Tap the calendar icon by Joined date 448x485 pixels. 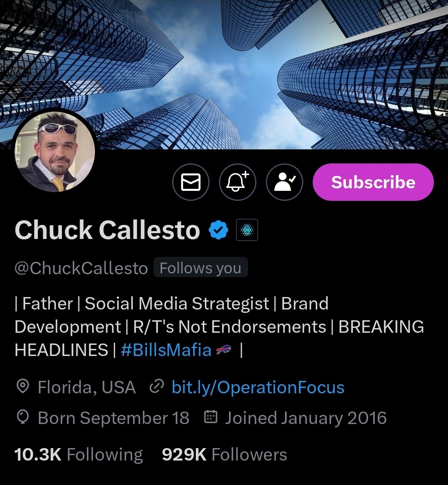point(211,417)
